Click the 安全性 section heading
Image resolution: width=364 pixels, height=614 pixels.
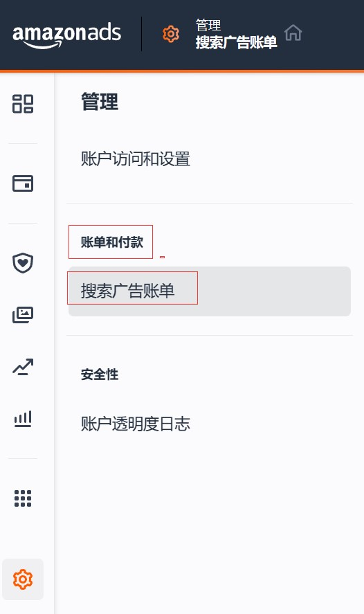(100, 374)
